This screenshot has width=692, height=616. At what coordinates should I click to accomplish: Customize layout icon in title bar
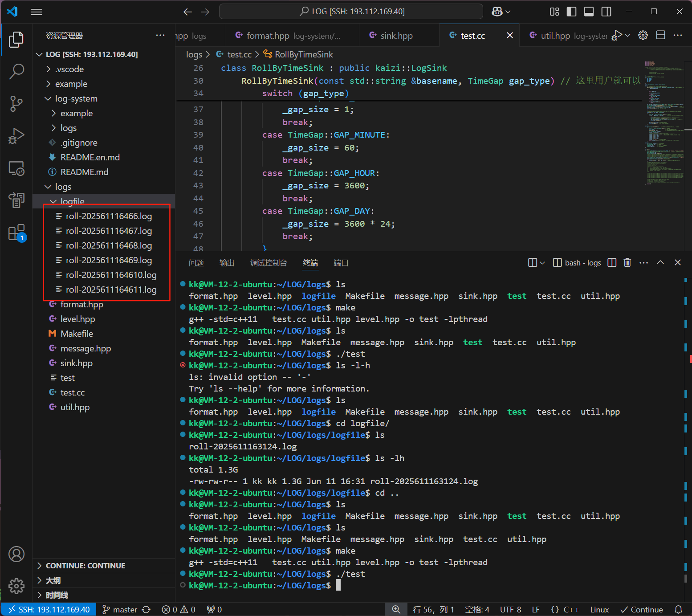tap(554, 12)
